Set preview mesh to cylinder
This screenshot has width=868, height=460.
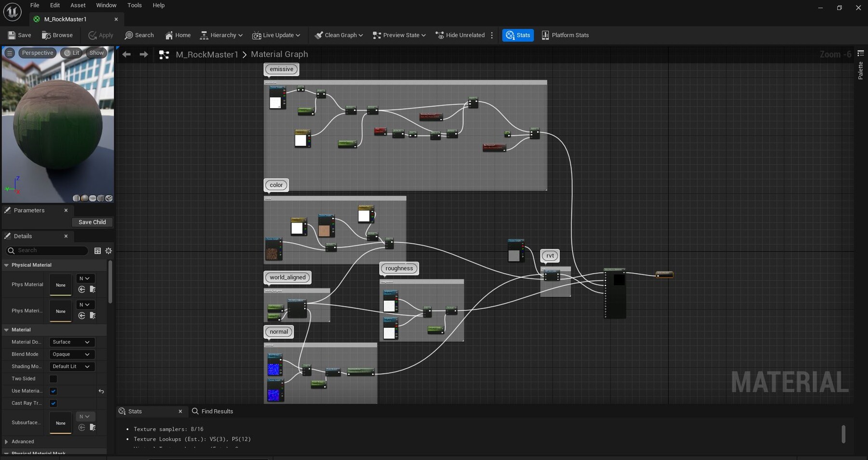(76, 198)
